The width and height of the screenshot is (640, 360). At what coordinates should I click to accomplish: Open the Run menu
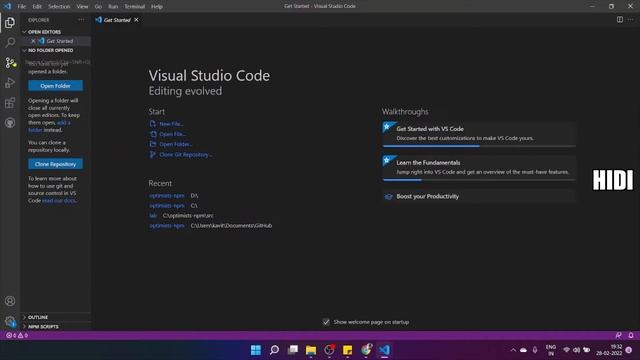pyautogui.click(x=113, y=7)
